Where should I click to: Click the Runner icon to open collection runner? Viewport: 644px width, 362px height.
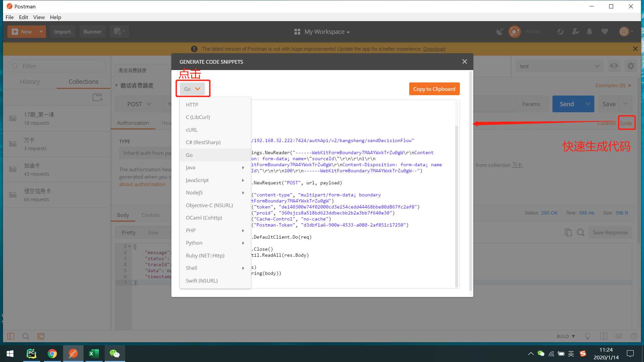point(93,31)
